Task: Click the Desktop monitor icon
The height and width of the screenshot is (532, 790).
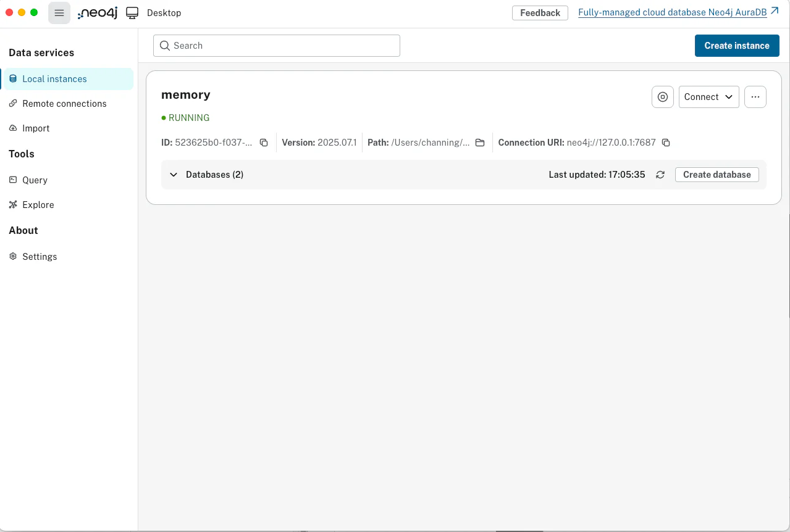Action: coord(132,13)
